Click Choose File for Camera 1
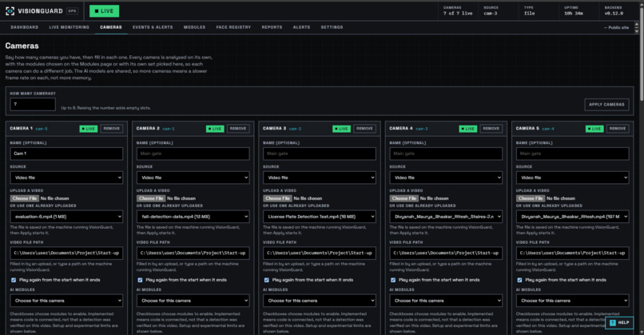Viewport: 644px width, 335px height. 25,198
